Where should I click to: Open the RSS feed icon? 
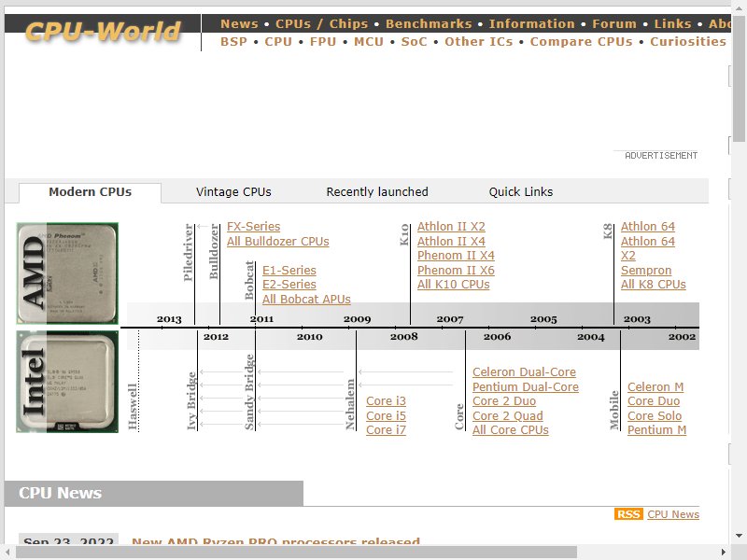tap(628, 514)
